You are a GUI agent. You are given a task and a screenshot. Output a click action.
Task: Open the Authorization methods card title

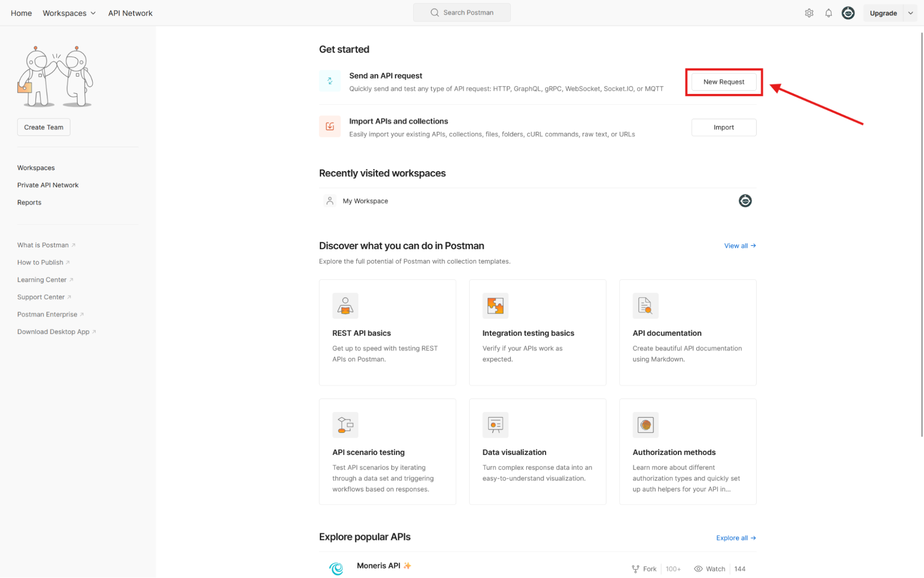click(x=674, y=452)
